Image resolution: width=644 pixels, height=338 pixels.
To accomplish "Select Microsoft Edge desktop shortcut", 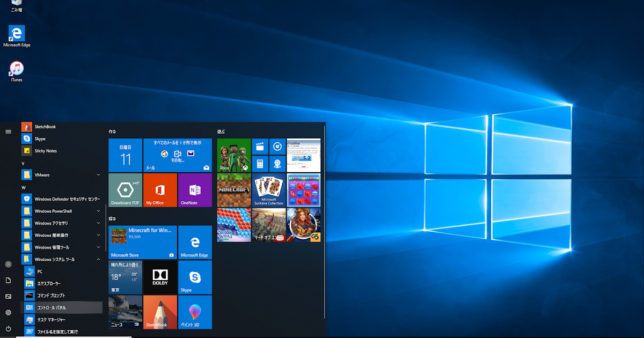I will pyautogui.click(x=17, y=36).
